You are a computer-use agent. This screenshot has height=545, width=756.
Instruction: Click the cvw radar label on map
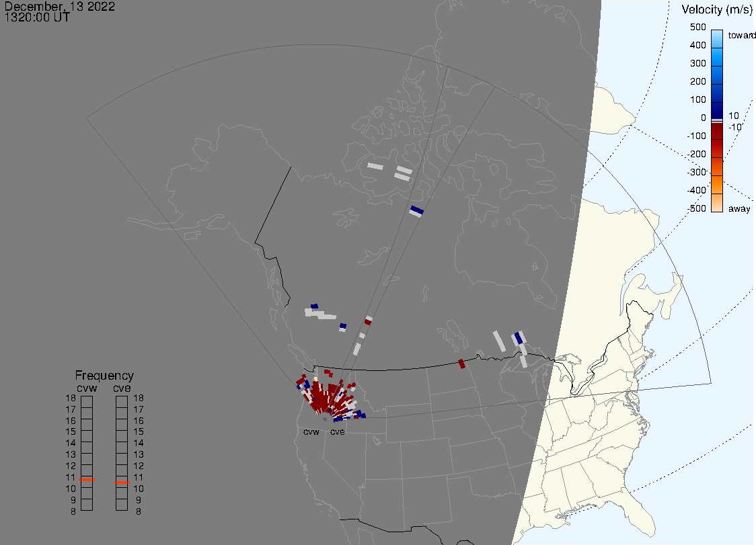pyautogui.click(x=311, y=431)
